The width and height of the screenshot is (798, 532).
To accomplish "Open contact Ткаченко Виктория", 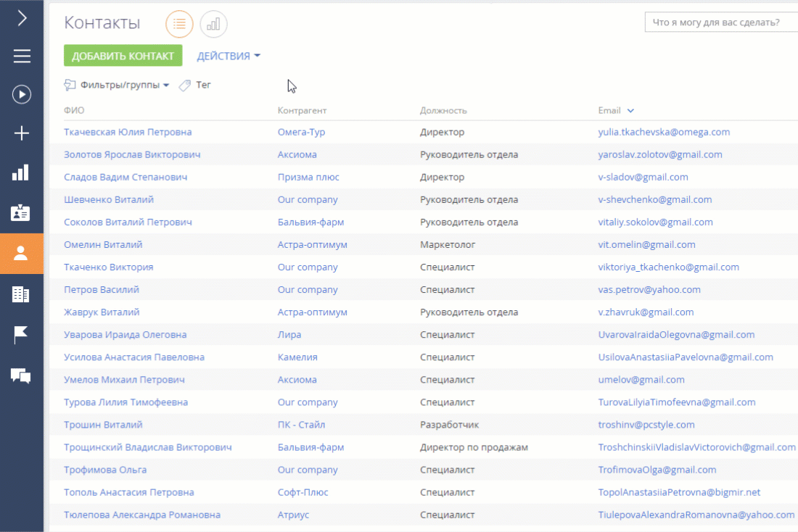I will click(x=108, y=267).
